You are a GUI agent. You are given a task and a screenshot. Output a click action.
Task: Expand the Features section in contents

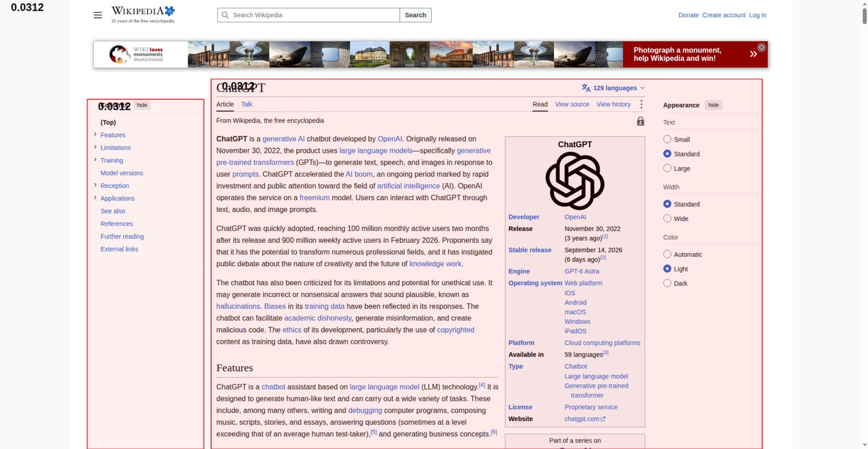(95, 135)
